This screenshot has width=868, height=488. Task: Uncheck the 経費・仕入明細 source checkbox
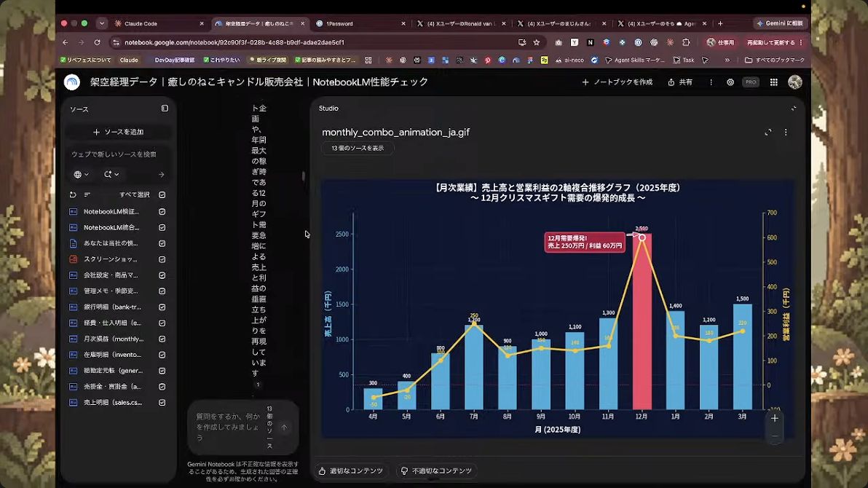pyautogui.click(x=162, y=323)
